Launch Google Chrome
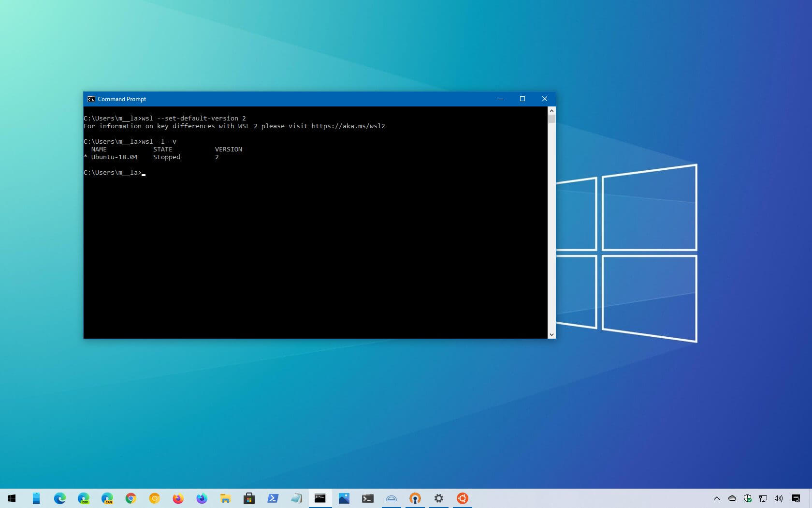The image size is (812, 508). pos(130,498)
